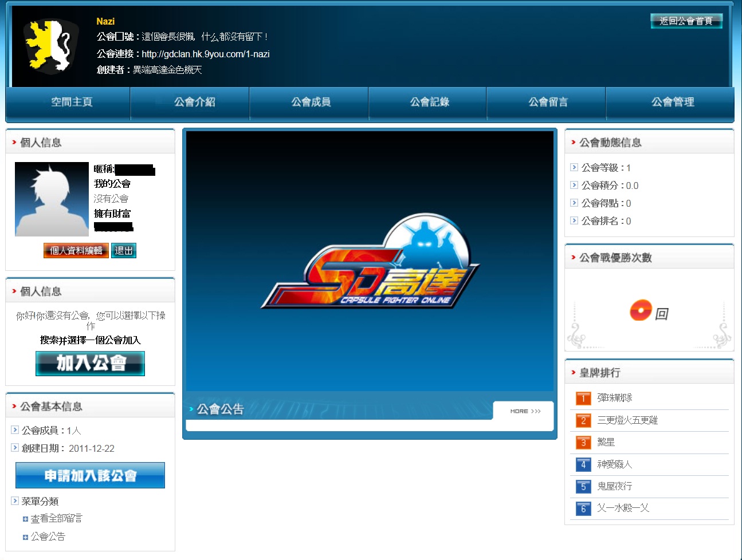Click the ranked guild name 繁星
The width and height of the screenshot is (742, 560).
(606, 442)
